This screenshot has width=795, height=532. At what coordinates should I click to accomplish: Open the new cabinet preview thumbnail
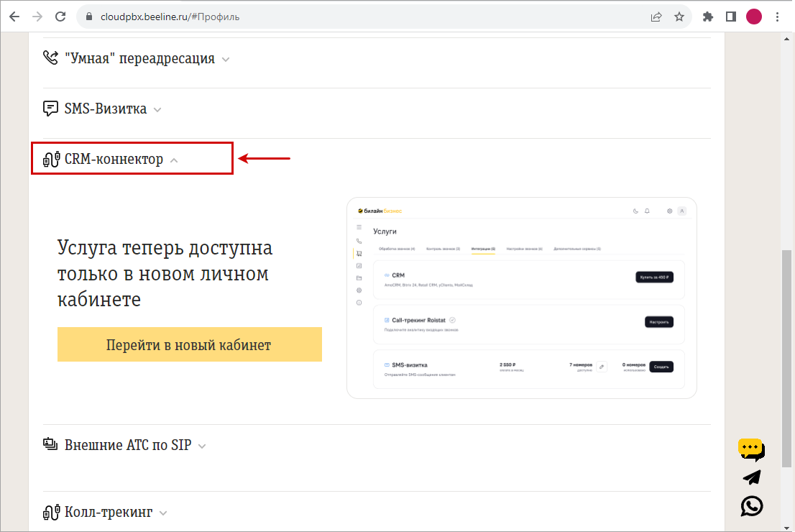(522, 298)
